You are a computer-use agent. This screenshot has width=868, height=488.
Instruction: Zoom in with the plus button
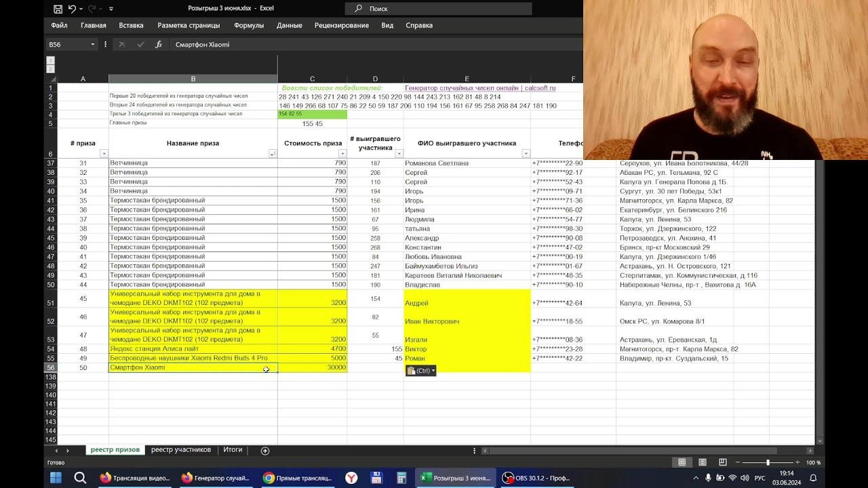(797, 462)
